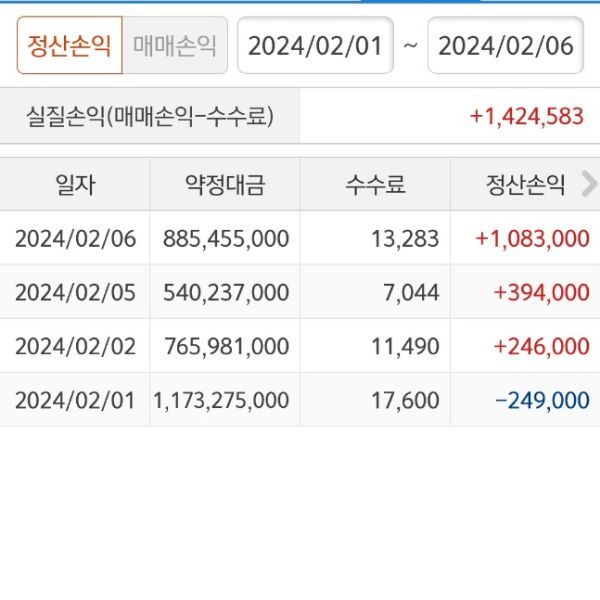
Task: Open the start date field 2024/02/01
Action: click(315, 46)
